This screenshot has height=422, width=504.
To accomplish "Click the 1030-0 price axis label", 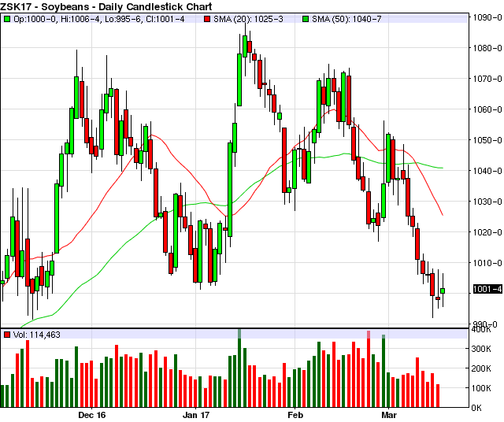I will tap(487, 202).
